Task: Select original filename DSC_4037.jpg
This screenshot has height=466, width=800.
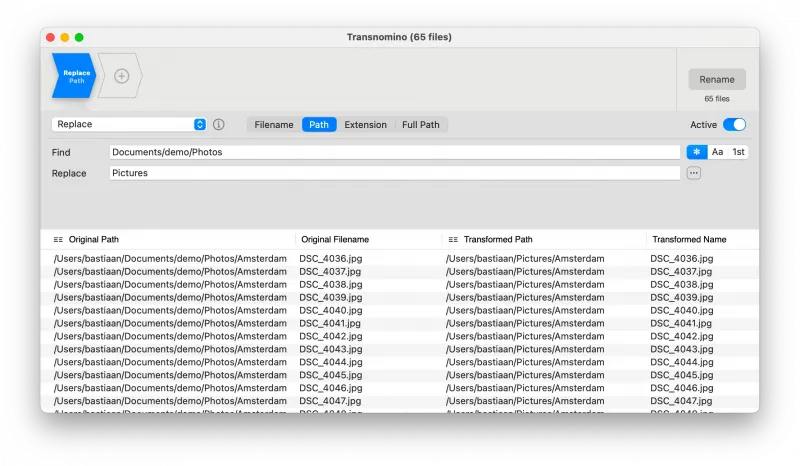Action: pyautogui.click(x=330, y=272)
